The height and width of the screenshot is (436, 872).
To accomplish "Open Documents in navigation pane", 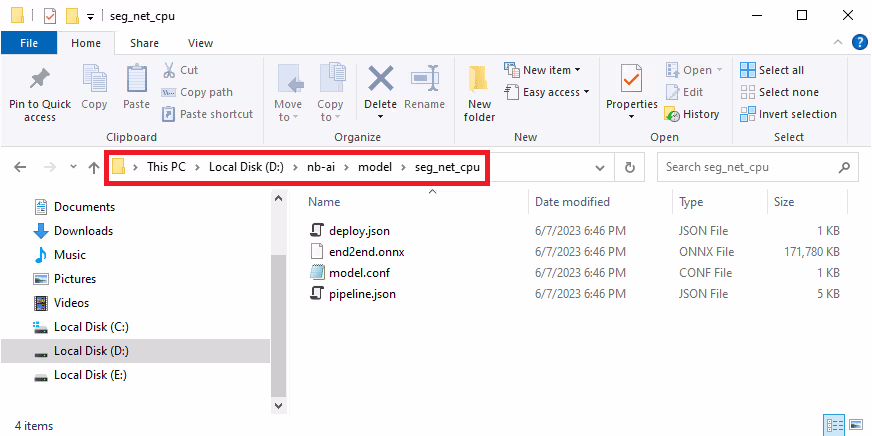I will tap(74, 207).
